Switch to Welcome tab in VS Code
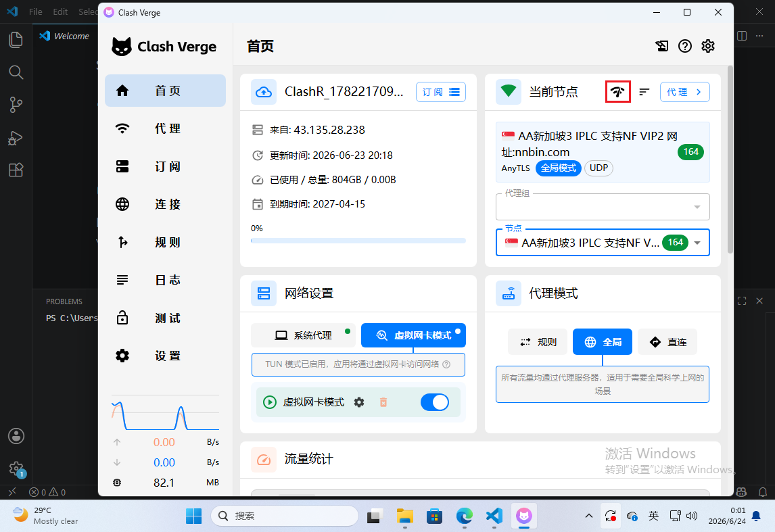 point(65,36)
